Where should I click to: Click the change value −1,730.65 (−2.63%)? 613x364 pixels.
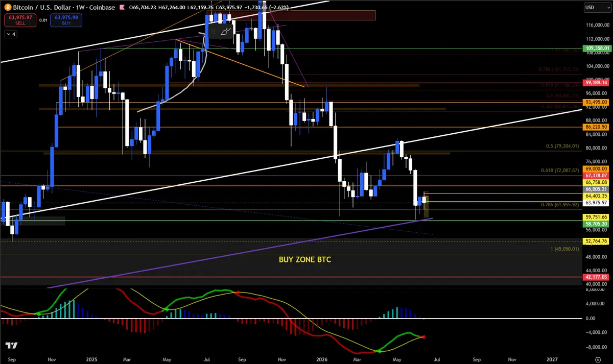click(267, 8)
